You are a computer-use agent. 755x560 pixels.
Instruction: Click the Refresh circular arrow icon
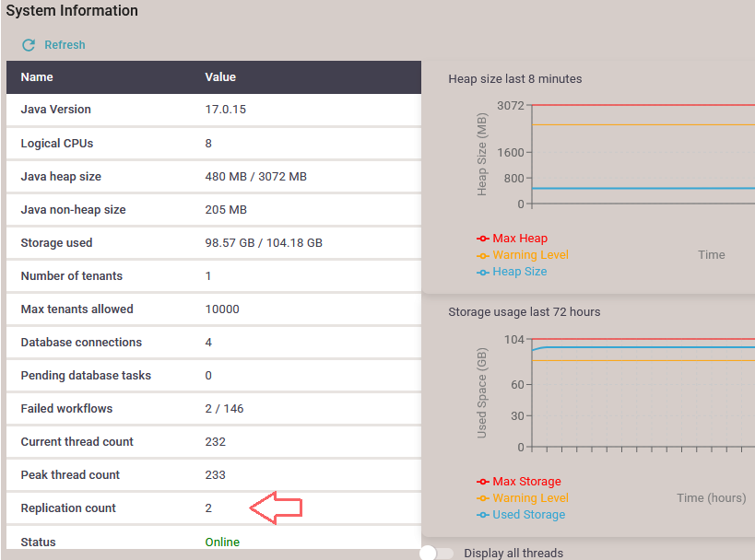[x=29, y=45]
